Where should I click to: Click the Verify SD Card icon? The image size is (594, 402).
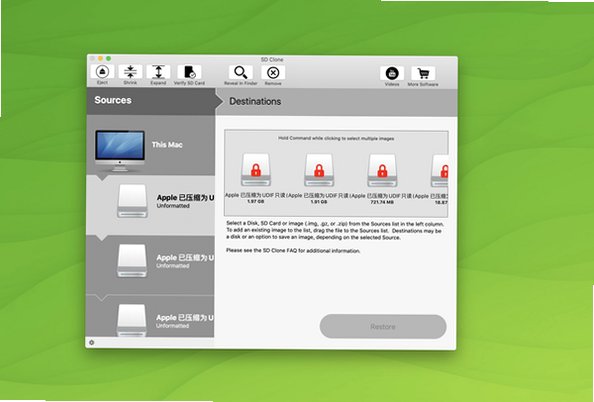click(x=189, y=72)
